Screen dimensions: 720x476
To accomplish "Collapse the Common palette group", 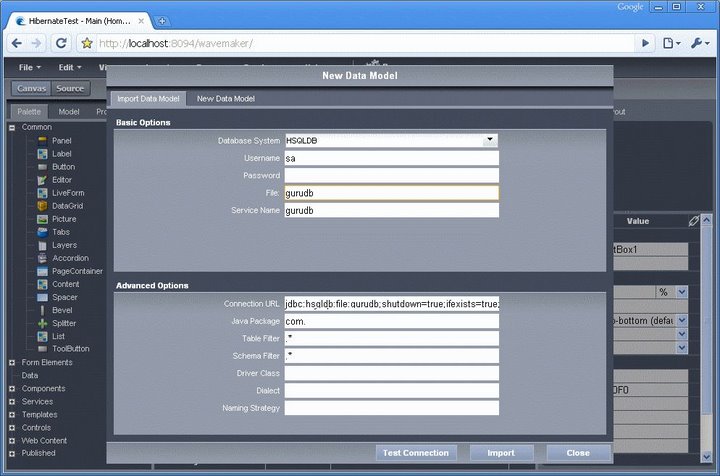I will tap(12, 128).
